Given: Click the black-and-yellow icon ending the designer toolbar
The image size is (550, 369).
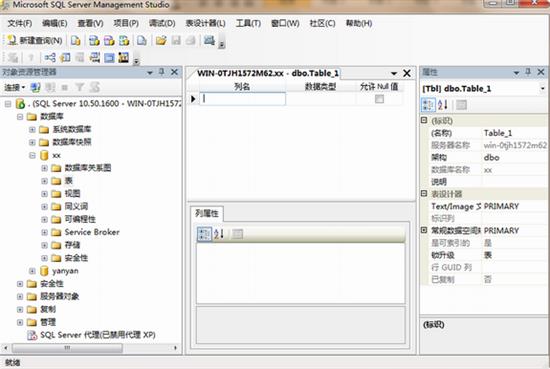Looking at the screenshot, I should (123, 58).
